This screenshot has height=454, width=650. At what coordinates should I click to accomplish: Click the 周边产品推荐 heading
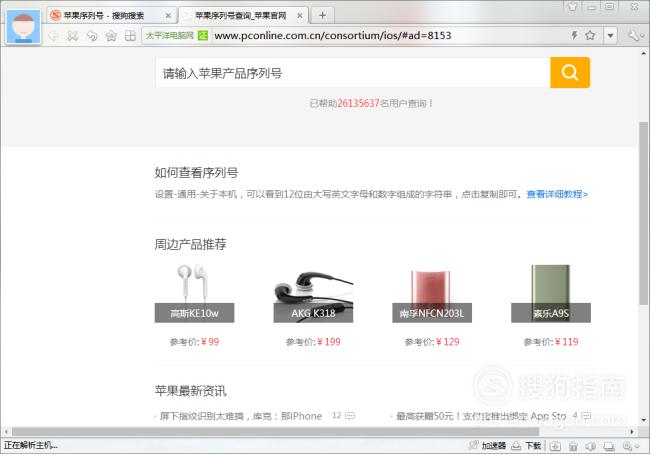click(x=191, y=244)
